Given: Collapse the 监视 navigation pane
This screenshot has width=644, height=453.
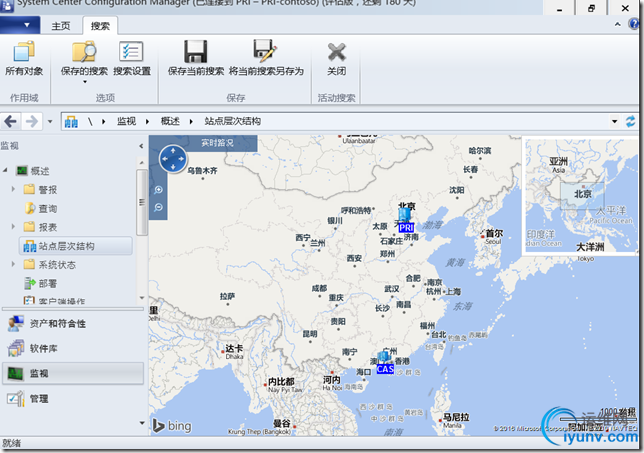Looking at the screenshot, I should tap(141, 146).
